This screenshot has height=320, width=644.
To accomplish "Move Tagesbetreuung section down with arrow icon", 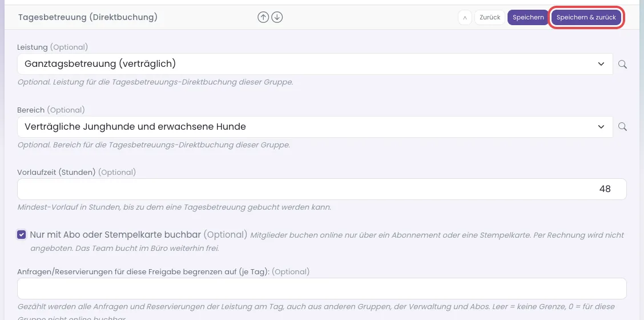I will 277,17.
